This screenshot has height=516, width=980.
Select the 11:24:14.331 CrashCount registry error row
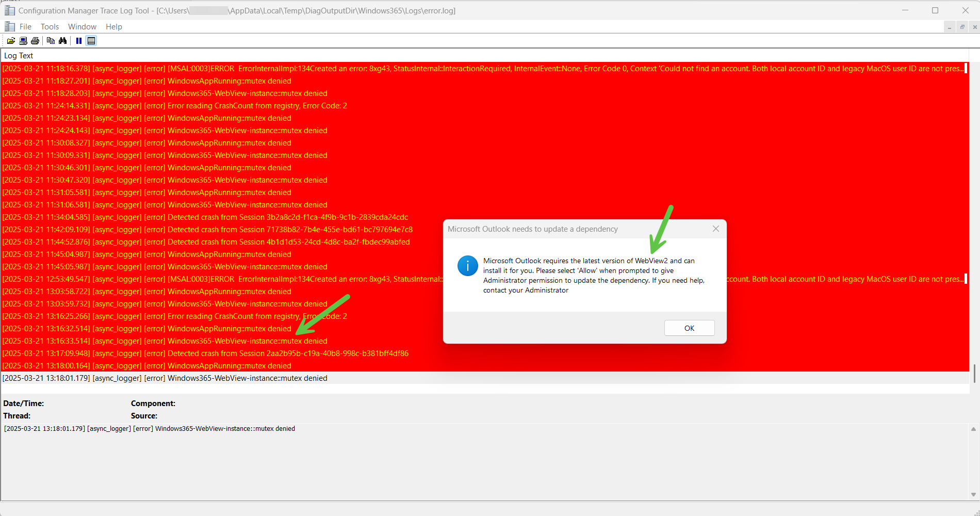485,106
